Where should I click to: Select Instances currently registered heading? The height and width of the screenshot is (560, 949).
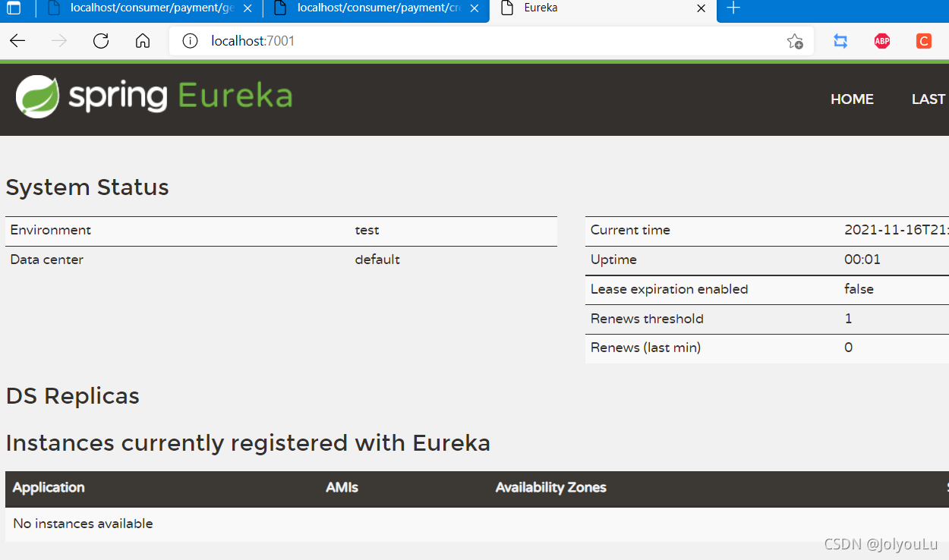(248, 443)
